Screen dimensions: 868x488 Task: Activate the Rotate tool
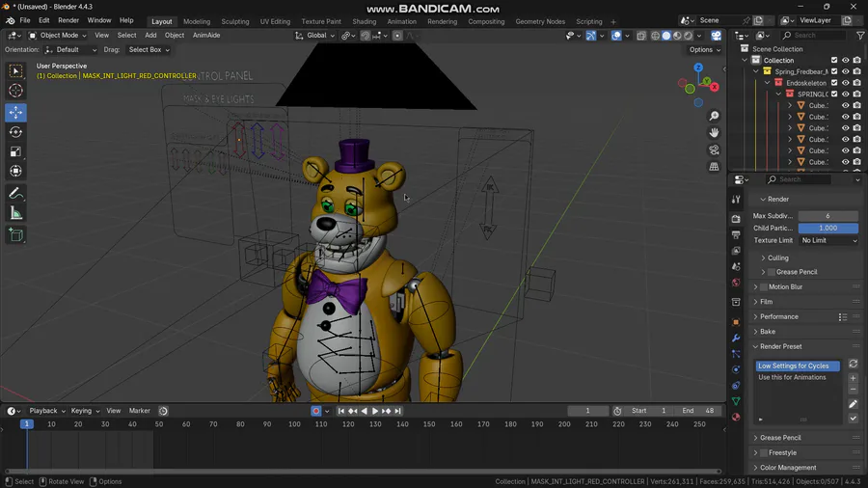(x=15, y=132)
